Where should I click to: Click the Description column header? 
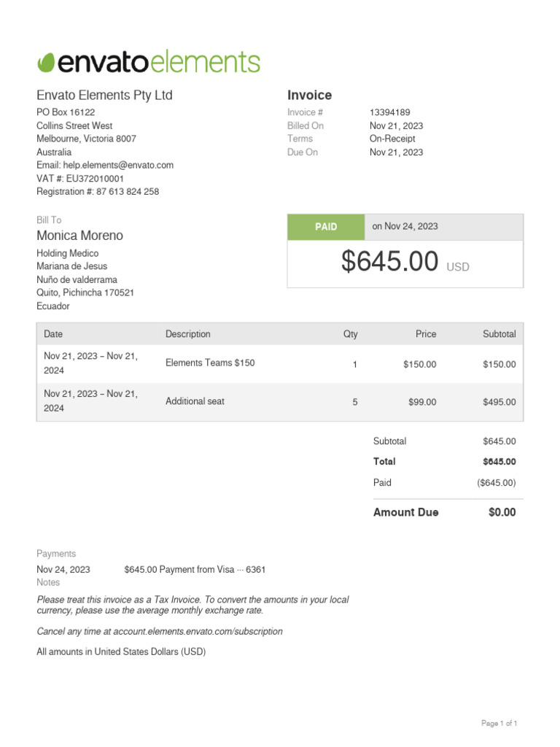click(x=188, y=334)
